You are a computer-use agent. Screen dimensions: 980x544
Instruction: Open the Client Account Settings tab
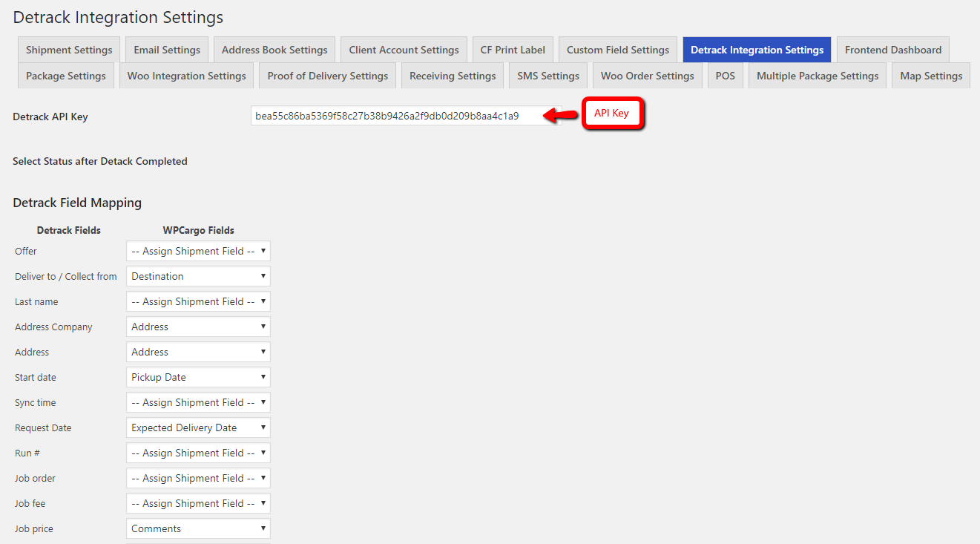404,50
